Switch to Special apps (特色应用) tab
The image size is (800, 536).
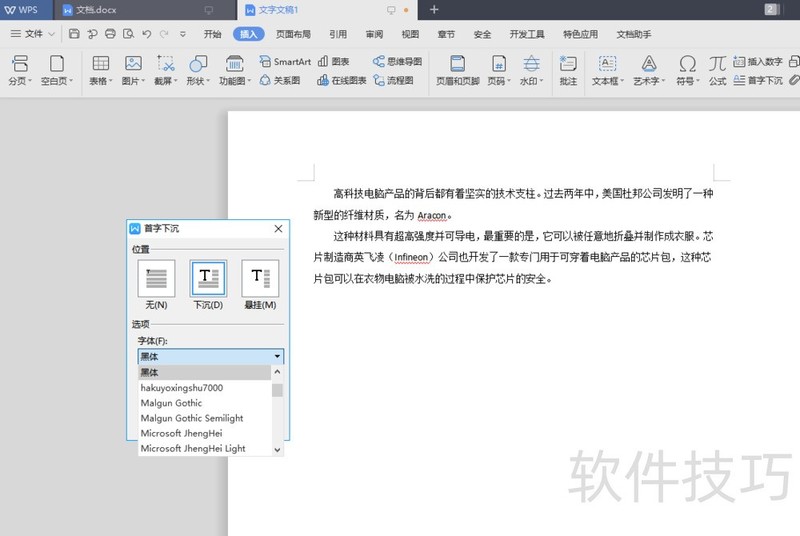[580, 34]
